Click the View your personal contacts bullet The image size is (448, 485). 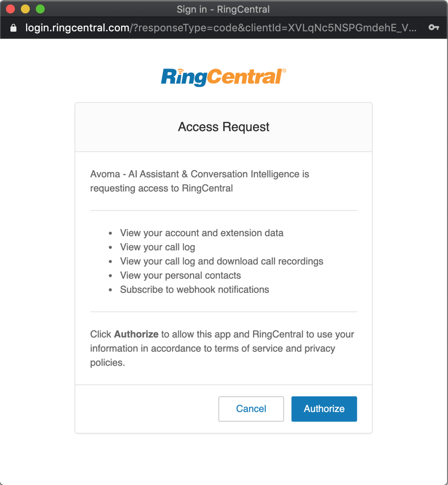[x=180, y=275]
